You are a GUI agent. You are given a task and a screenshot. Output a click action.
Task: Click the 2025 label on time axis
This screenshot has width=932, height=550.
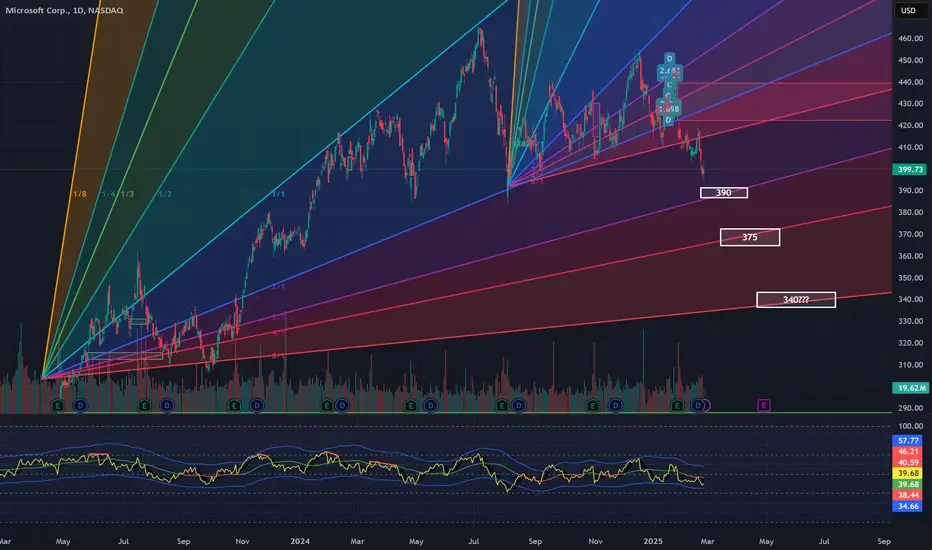(x=653, y=541)
